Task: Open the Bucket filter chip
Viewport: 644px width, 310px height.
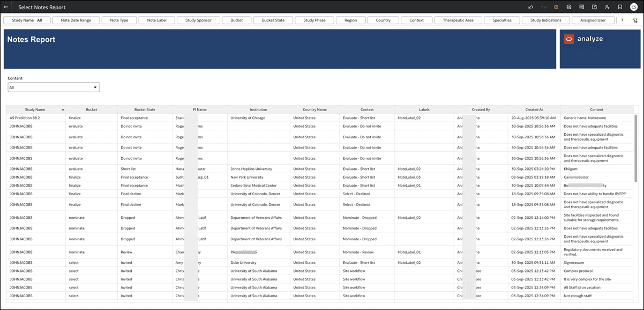Action: point(236,20)
